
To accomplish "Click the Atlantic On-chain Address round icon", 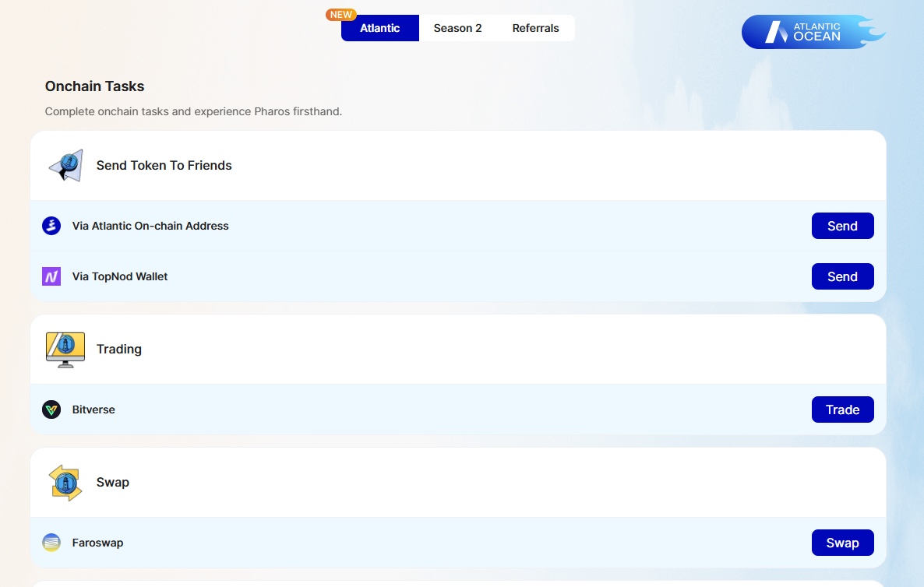I will pos(51,226).
